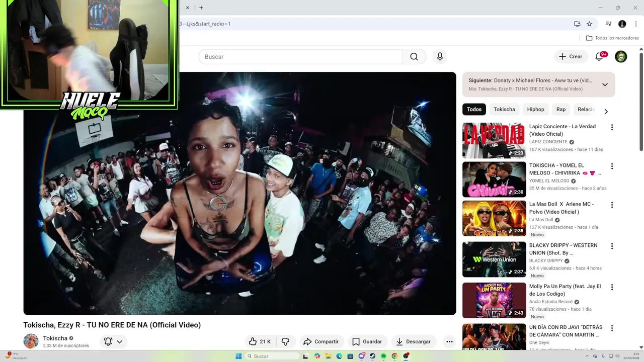Open Spotify from the taskbar

point(383,356)
